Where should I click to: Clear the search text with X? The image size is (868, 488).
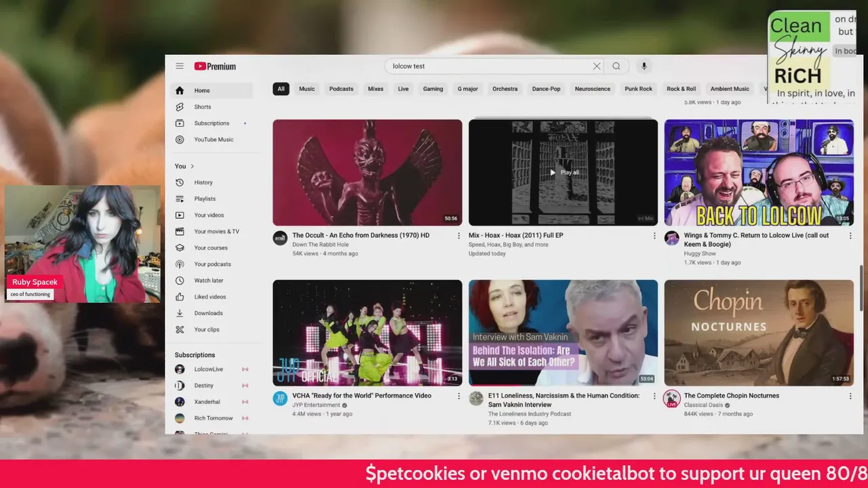597,66
